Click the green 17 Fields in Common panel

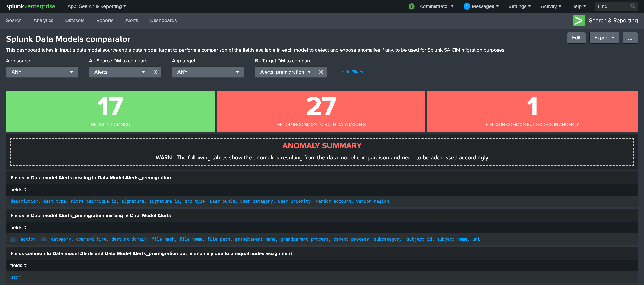110,111
